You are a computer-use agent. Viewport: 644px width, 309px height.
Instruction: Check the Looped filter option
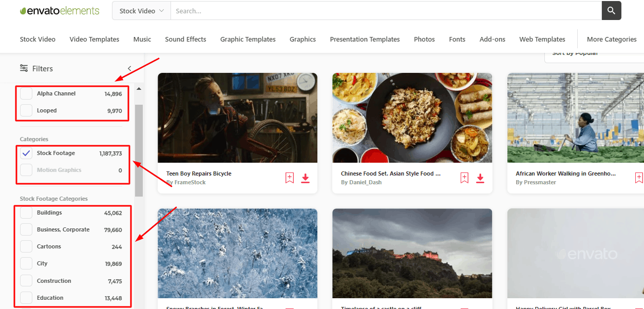coord(26,110)
